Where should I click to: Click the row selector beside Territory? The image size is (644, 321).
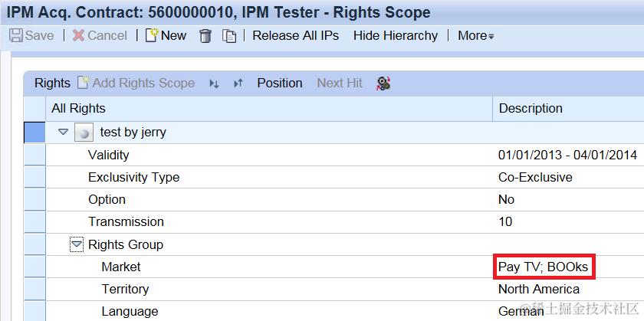tap(35, 289)
